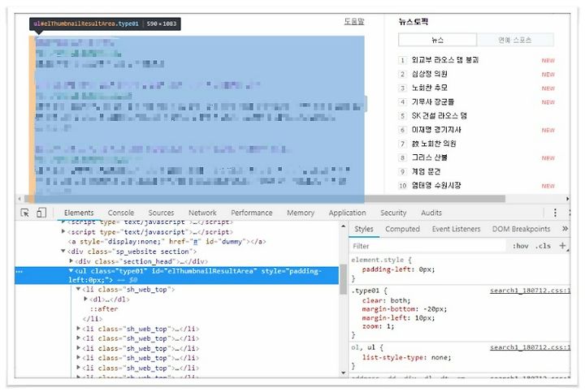The width and height of the screenshot is (585, 392).
Task: Switch to the Audits tab
Action: pyautogui.click(x=431, y=213)
